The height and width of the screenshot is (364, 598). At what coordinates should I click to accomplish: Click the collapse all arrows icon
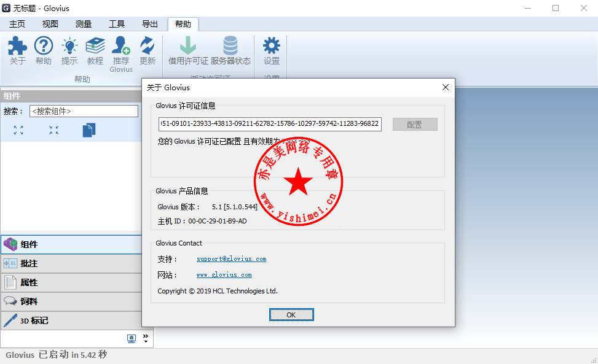[53, 130]
